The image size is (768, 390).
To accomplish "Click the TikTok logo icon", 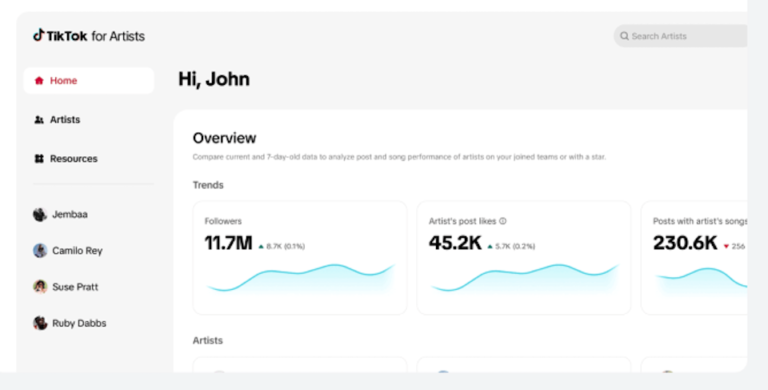I will coord(39,35).
